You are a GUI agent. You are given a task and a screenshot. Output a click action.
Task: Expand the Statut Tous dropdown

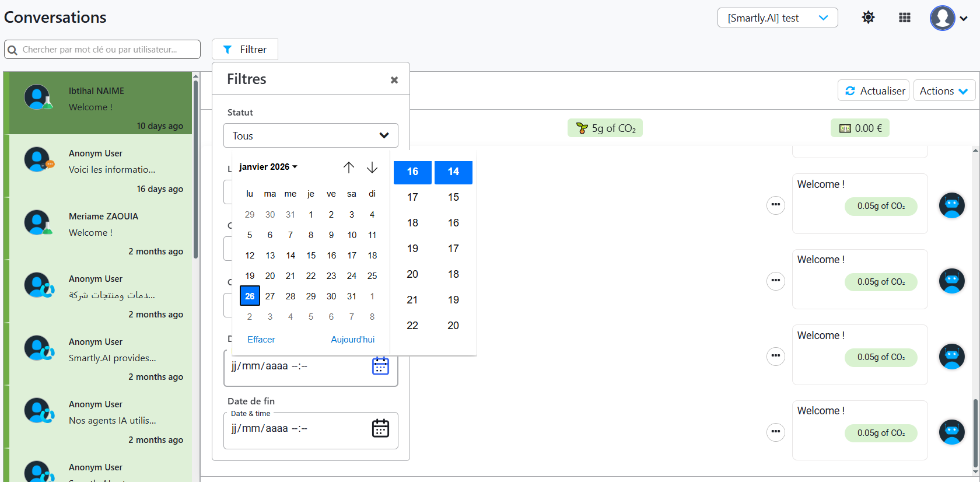point(311,135)
